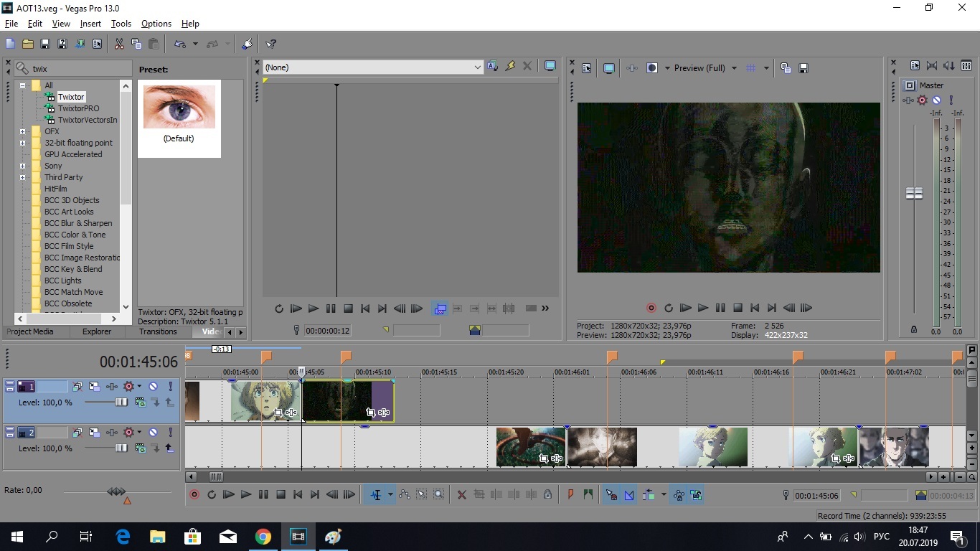Toggle external monitor preview in Video Preview
Screen dimensions: 980x551
(609, 68)
